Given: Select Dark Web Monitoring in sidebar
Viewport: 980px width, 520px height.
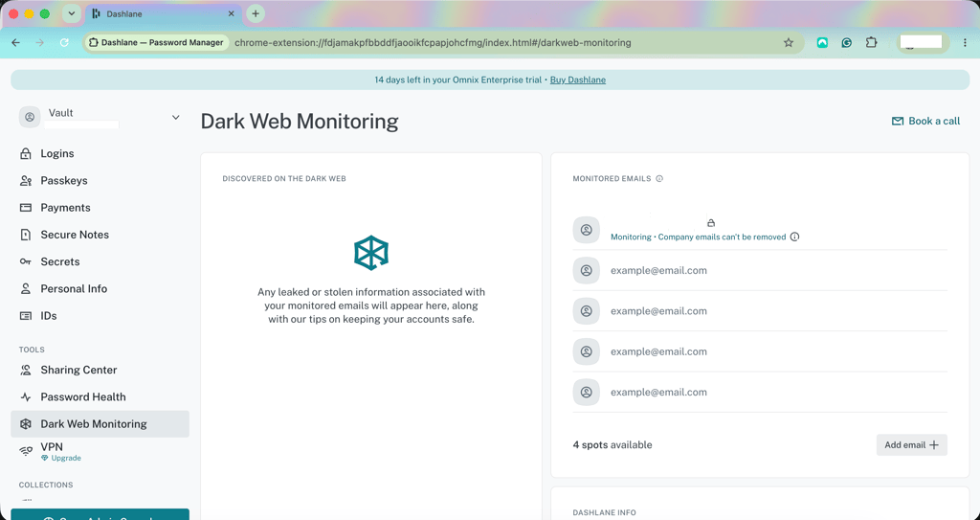Looking at the screenshot, I should [100, 423].
